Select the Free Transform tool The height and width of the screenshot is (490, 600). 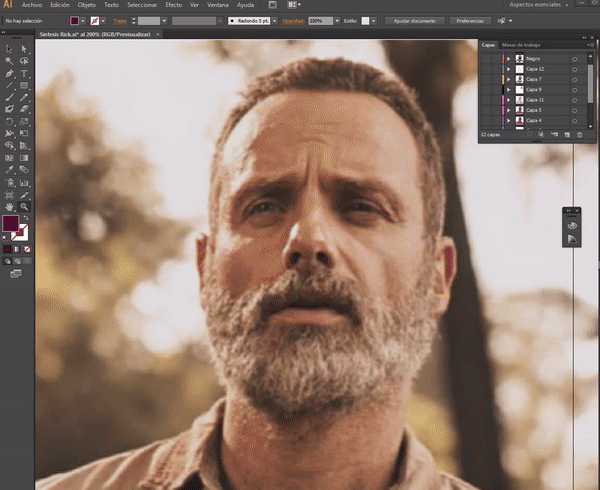pos(24,133)
